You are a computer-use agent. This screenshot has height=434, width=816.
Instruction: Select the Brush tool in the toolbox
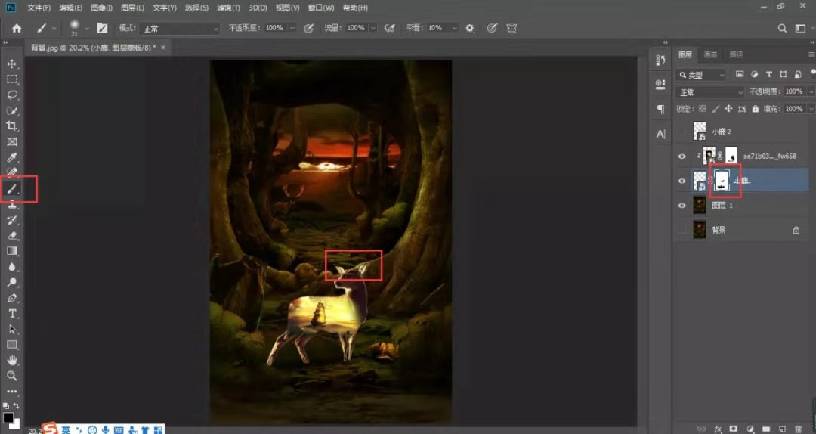coord(12,189)
